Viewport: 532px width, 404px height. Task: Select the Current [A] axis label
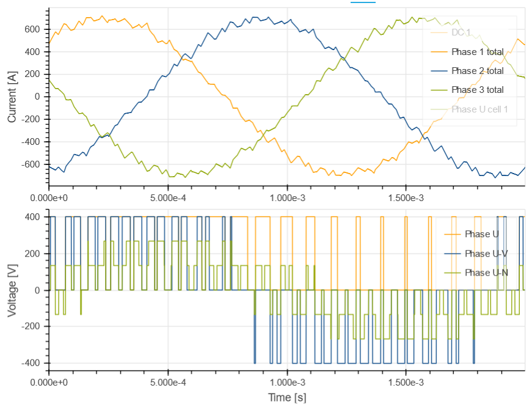[12, 96]
